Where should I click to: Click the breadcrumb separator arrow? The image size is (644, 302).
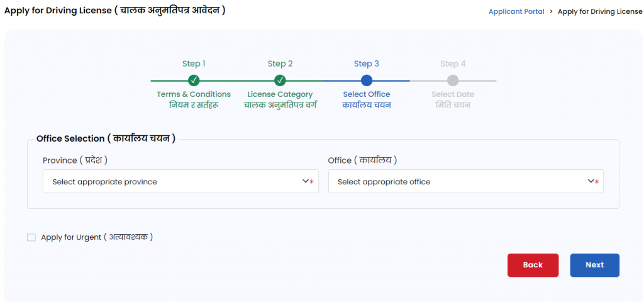click(x=551, y=12)
